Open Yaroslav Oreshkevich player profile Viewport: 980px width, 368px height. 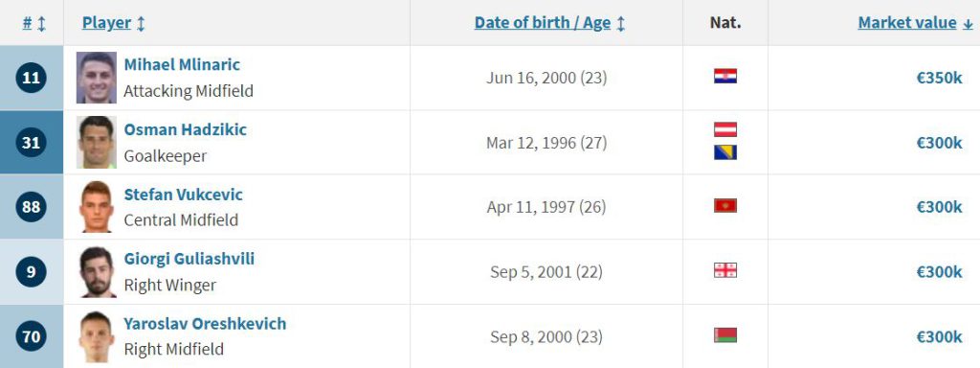(205, 324)
